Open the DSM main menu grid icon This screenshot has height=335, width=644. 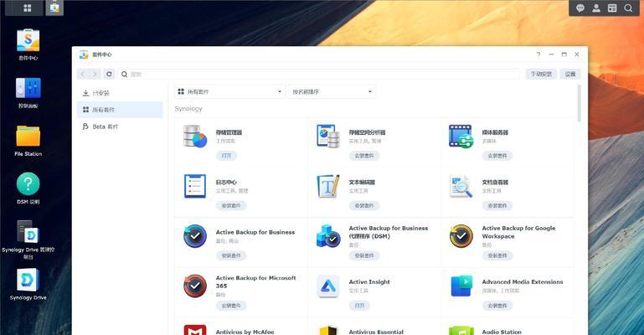click(x=27, y=8)
